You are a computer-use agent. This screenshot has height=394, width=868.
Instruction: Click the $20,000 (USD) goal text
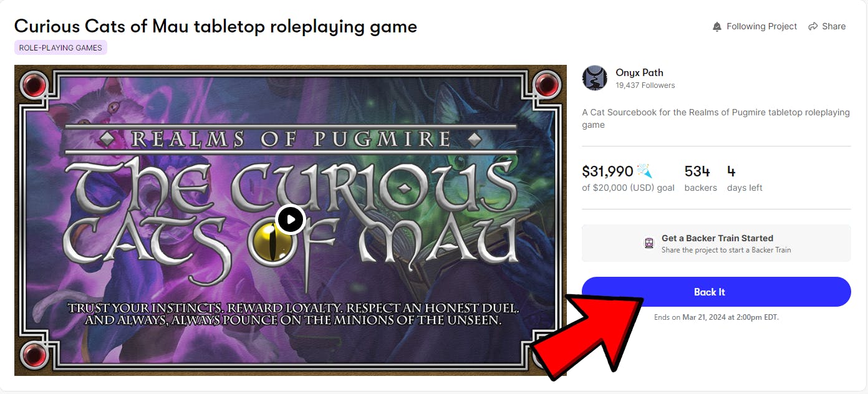pos(628,188)
